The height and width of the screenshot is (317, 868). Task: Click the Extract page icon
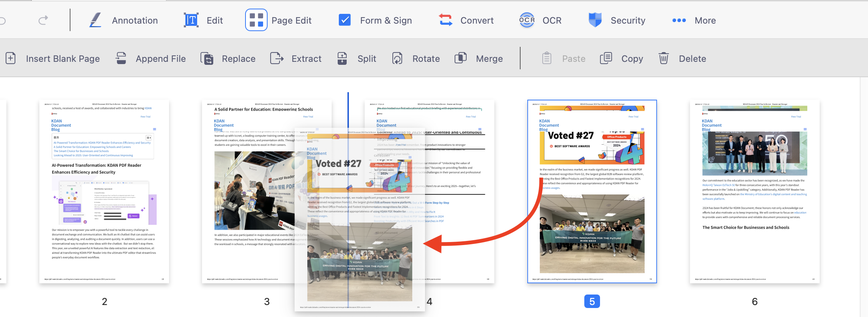277,58
